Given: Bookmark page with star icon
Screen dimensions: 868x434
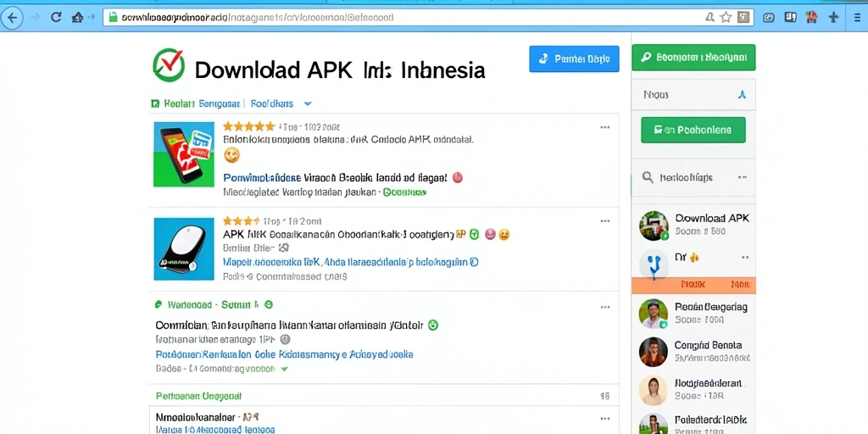Looking at the screenshot, I should tap(726, 17).
